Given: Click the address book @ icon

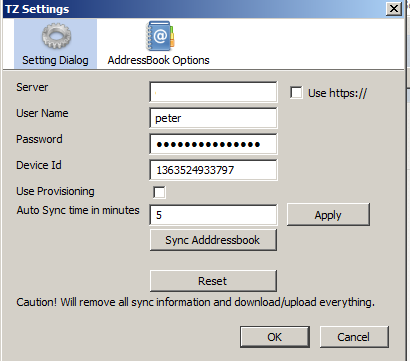Looking at the screenshot, I should coord(160,36).
